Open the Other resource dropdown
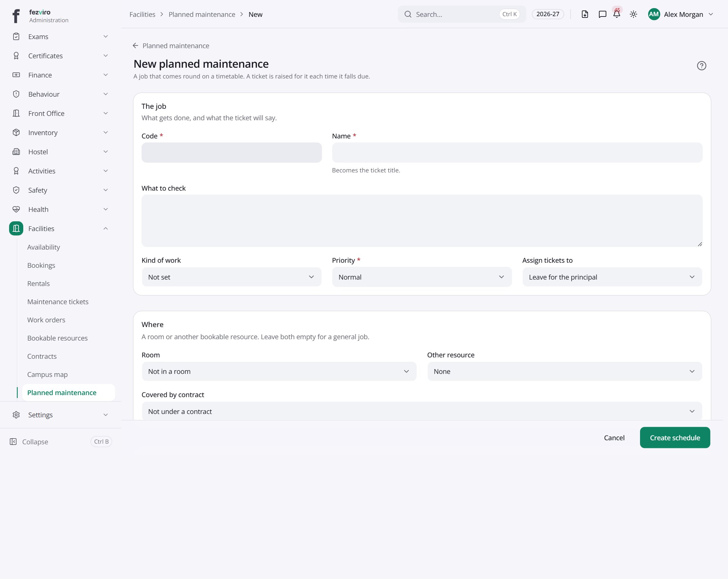This screenshot has height=579, width=728. coord(565,372)
